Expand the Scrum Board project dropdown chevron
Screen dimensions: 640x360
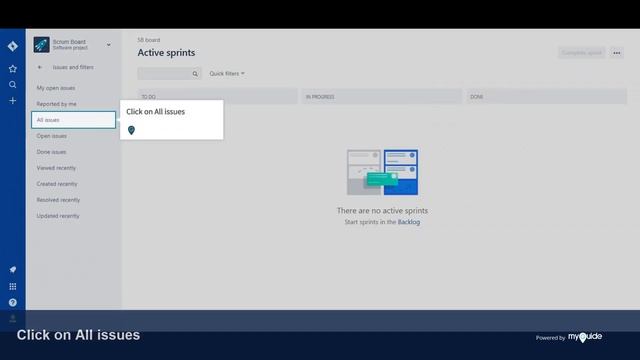tap(109, 44)
